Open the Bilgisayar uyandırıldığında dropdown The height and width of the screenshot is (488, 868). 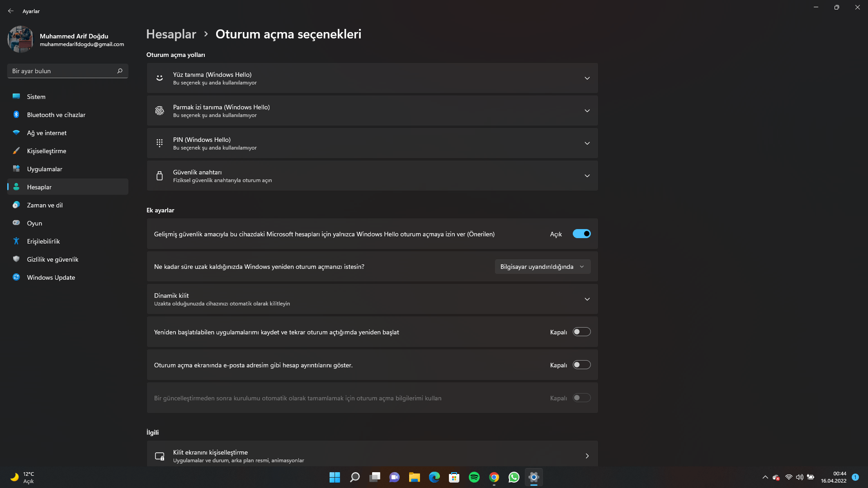pos(542,267)
